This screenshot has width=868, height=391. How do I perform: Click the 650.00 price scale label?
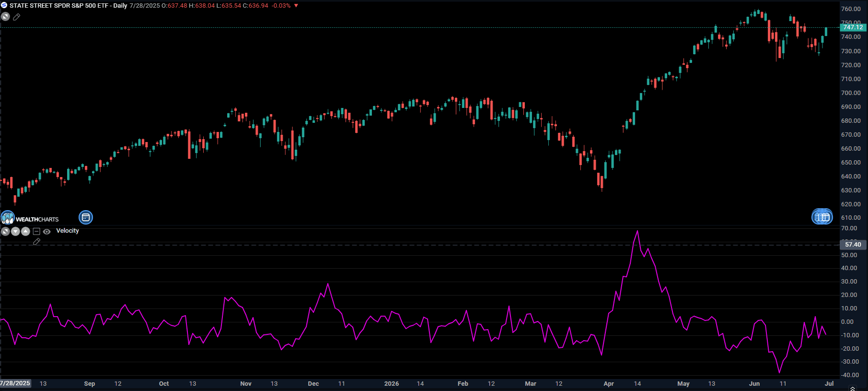pos(851,163)
